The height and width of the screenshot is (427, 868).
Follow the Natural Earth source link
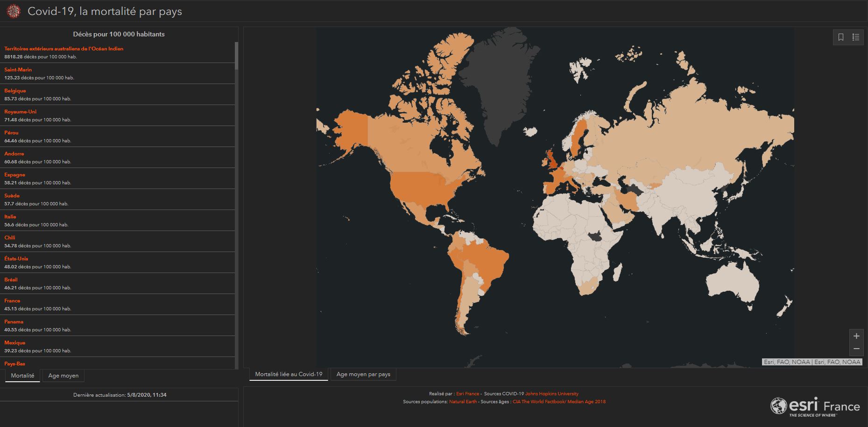coord(463,402)
